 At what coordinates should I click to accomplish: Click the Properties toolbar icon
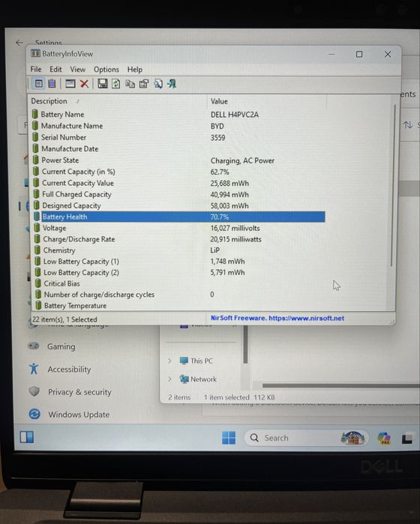(144, 84)
